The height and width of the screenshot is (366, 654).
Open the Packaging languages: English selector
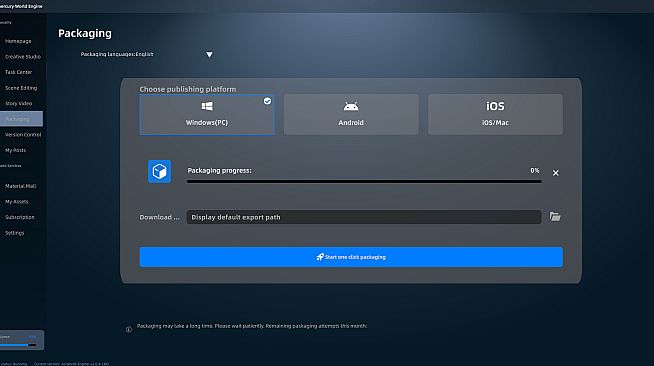click(117, 54)
